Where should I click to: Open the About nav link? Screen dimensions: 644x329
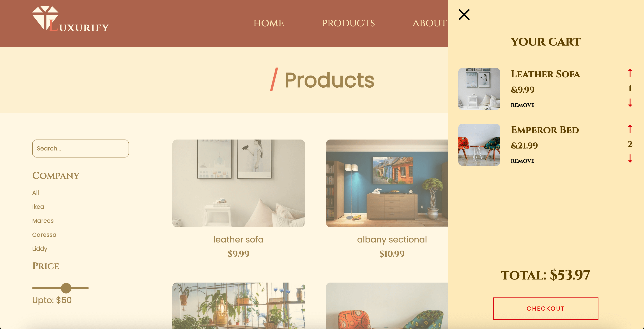[430, 23]
